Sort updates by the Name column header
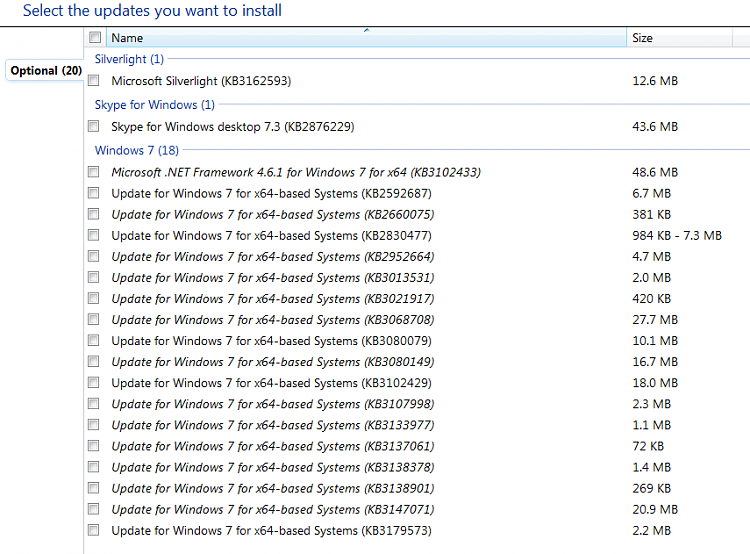Screen dimensions: 750x554 coord(366,38)
